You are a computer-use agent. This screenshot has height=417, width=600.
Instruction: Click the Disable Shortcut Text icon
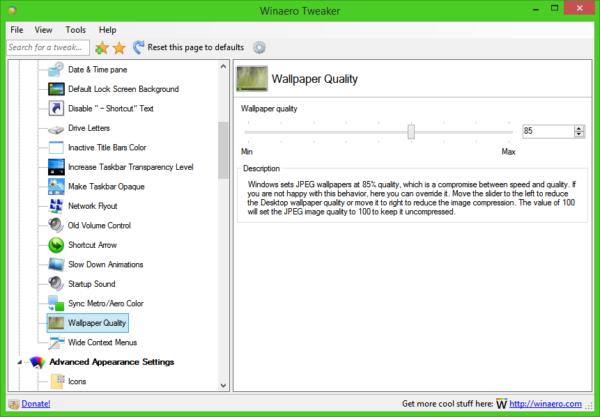[x=56, y=109]
